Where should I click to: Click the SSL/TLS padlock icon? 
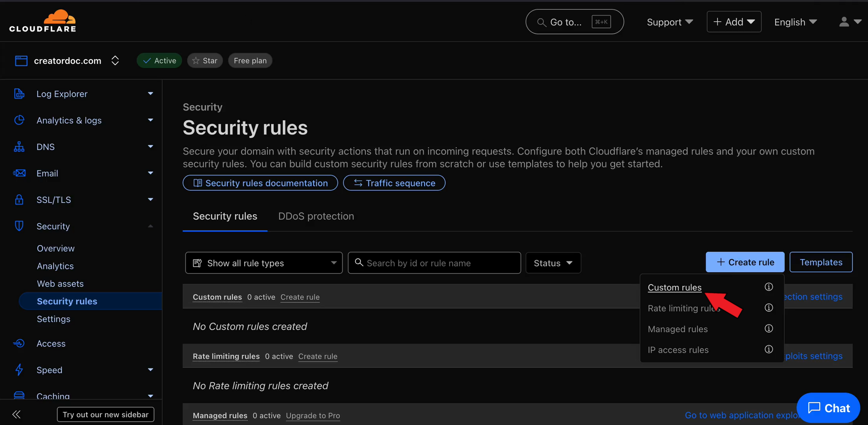(19, 200)
